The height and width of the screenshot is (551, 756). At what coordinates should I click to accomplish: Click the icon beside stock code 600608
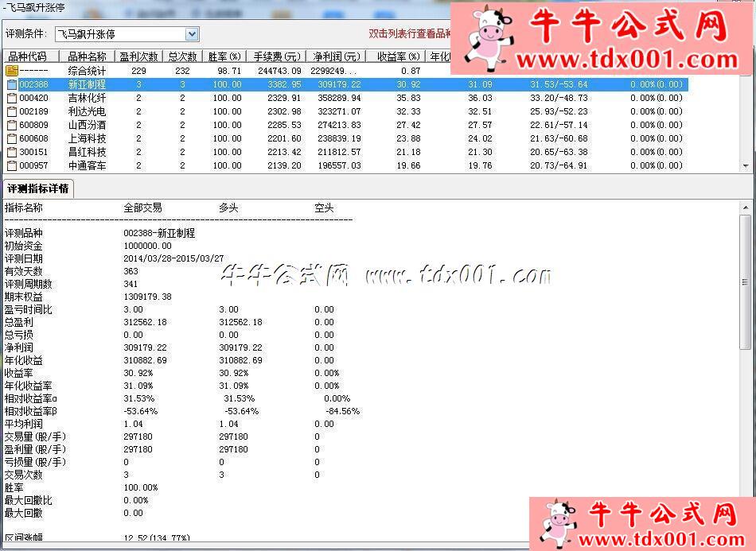[12, 138]
